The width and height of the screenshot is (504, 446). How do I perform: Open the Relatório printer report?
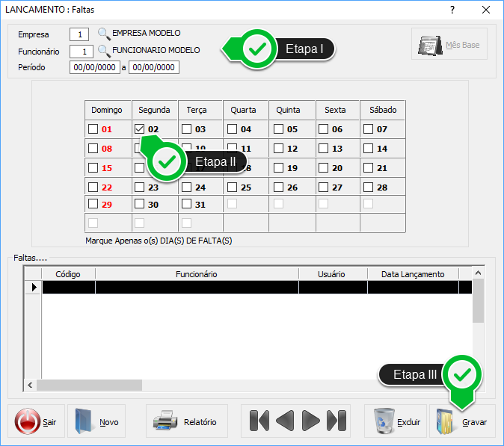(185, 421)
